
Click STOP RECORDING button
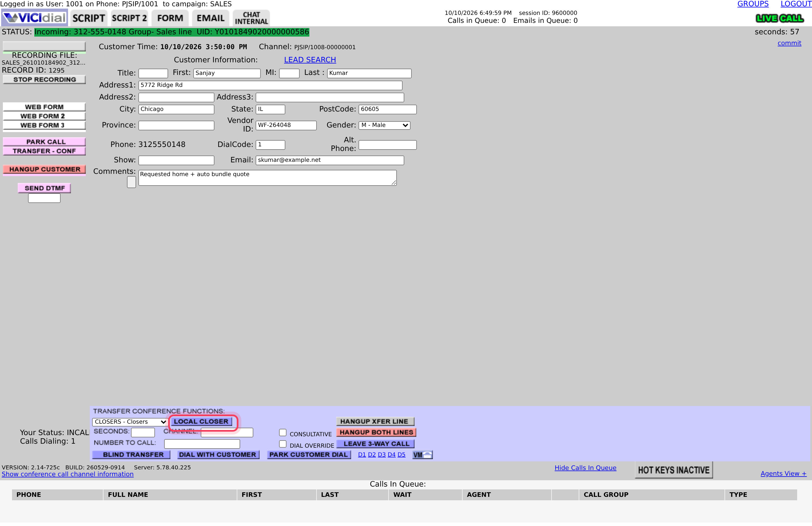click(x=44, y=79)
